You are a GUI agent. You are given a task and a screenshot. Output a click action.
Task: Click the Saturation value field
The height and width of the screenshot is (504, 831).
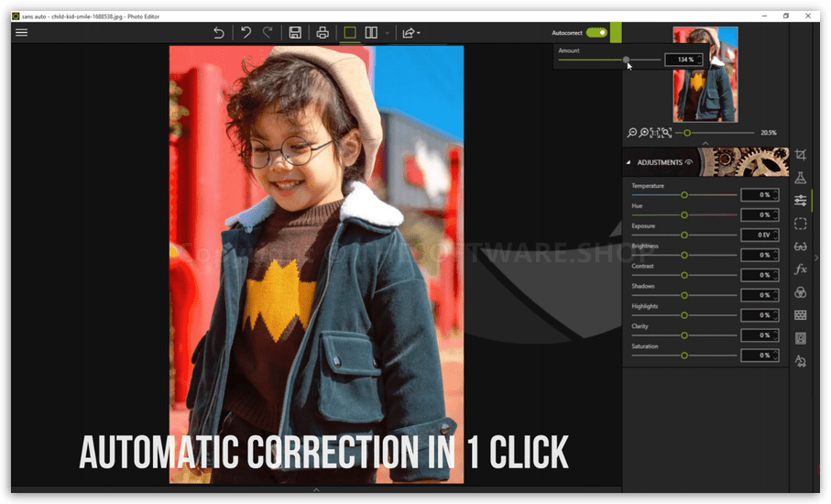tap(760, 355)
